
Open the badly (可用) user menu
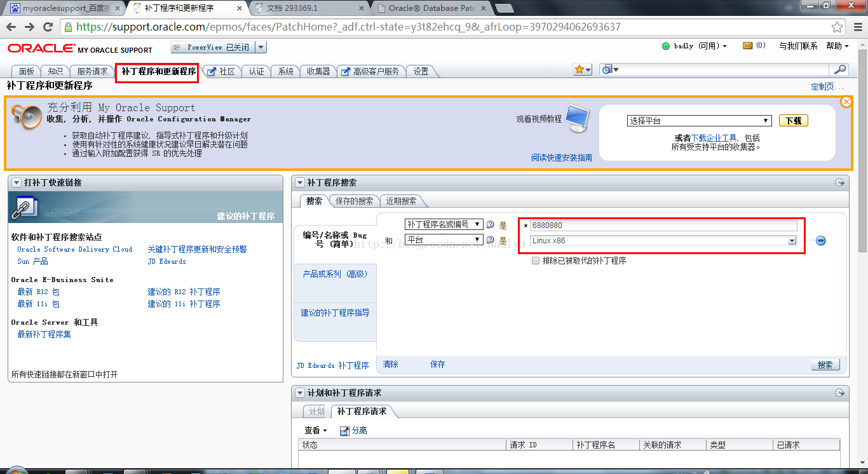click(700, 46)
